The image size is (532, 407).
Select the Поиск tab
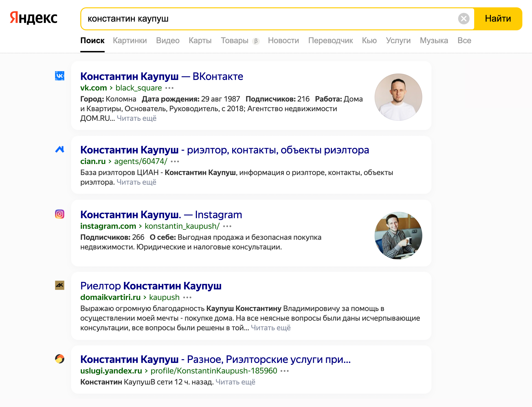pos(92,40)
